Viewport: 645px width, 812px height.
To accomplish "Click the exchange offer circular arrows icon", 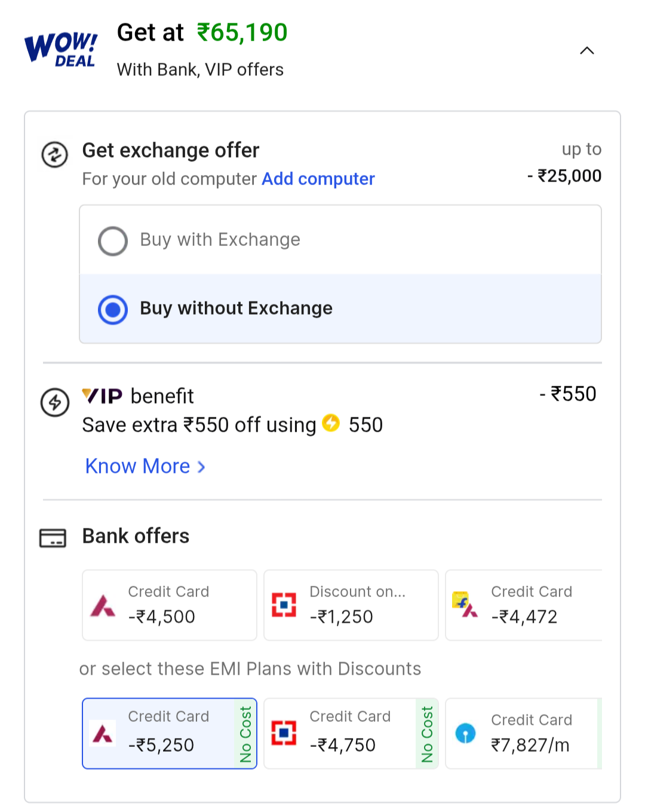I will tap(54, 155).
